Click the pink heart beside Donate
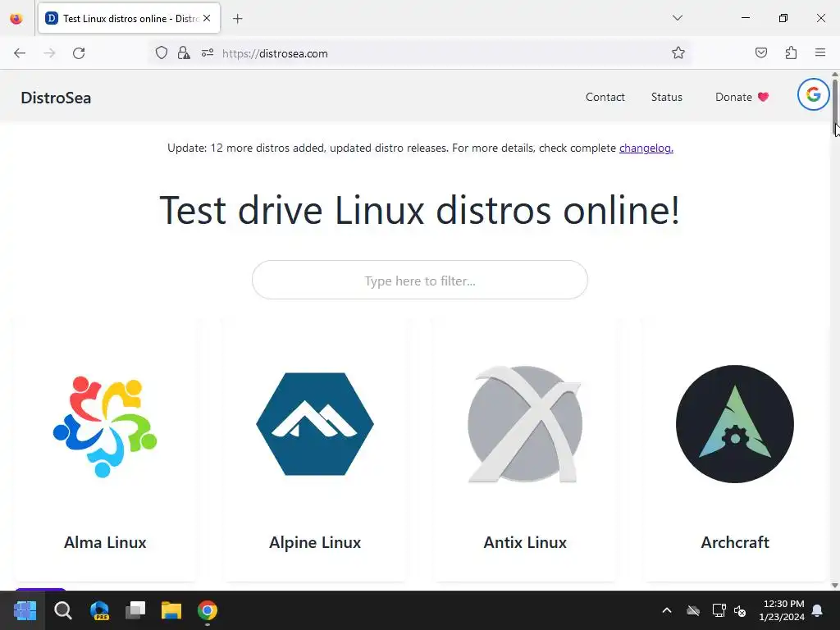Screen dimensions: 840x630 (764, 97)
